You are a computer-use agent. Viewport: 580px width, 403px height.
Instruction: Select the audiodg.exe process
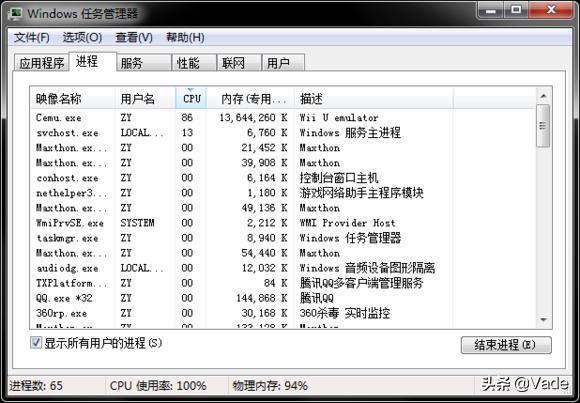coord(283,268)
